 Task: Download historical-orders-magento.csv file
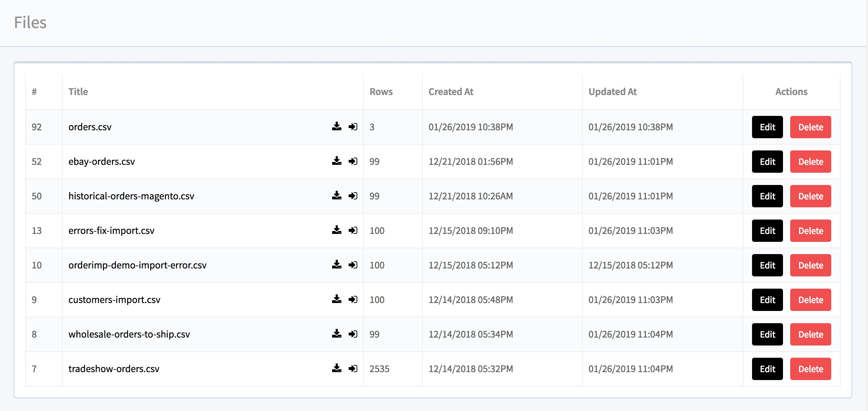click(336, 195)
